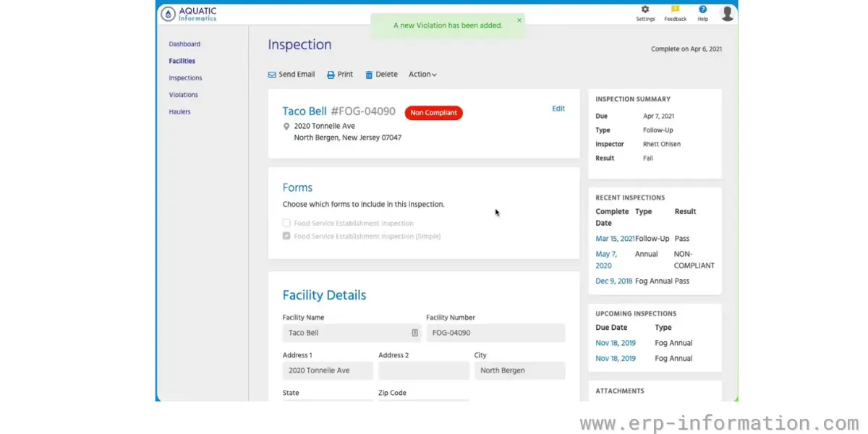The width and height of the screenshot is (868, 434).
Task: Click the Result value Fail
Action: 648,158
